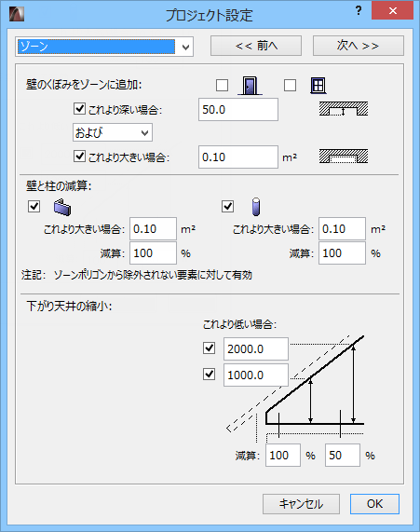Click the recess depth diagram icon
The width and height of the screenshot is (420, 532).
[344, 109]
